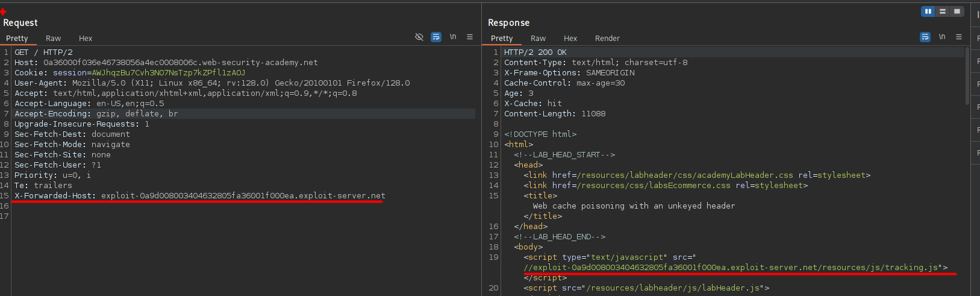
Task: Click the Request panel heading
Action: (20, 23)
